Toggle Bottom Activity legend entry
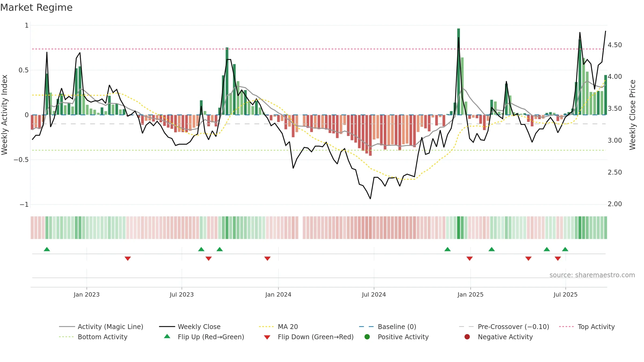Viewport: 644px width, 362px height. coord(93,337)
